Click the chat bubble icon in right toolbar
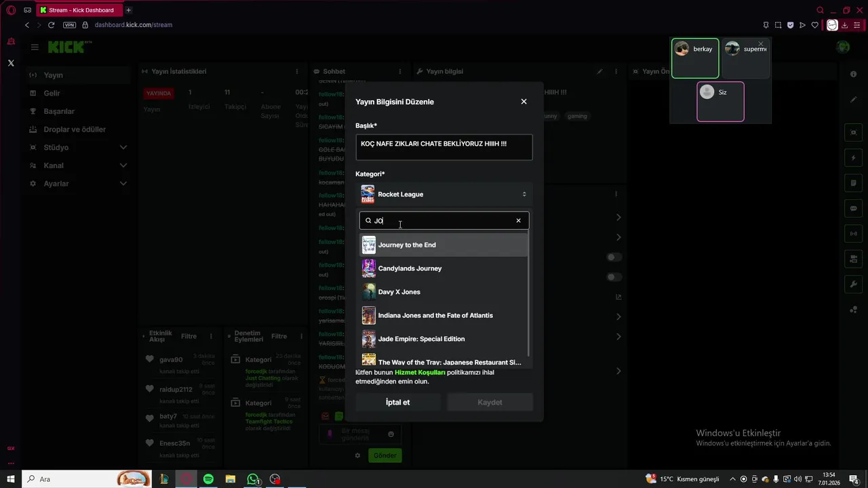 [854, 209]
